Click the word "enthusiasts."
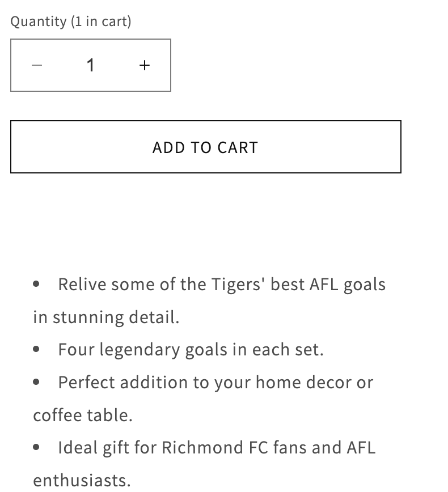This screenshot has width=448, height=492. (x=82, y=480)
